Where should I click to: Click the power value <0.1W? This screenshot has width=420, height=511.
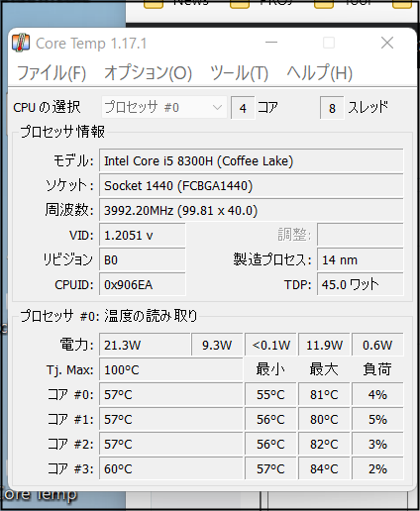[270, 345]
